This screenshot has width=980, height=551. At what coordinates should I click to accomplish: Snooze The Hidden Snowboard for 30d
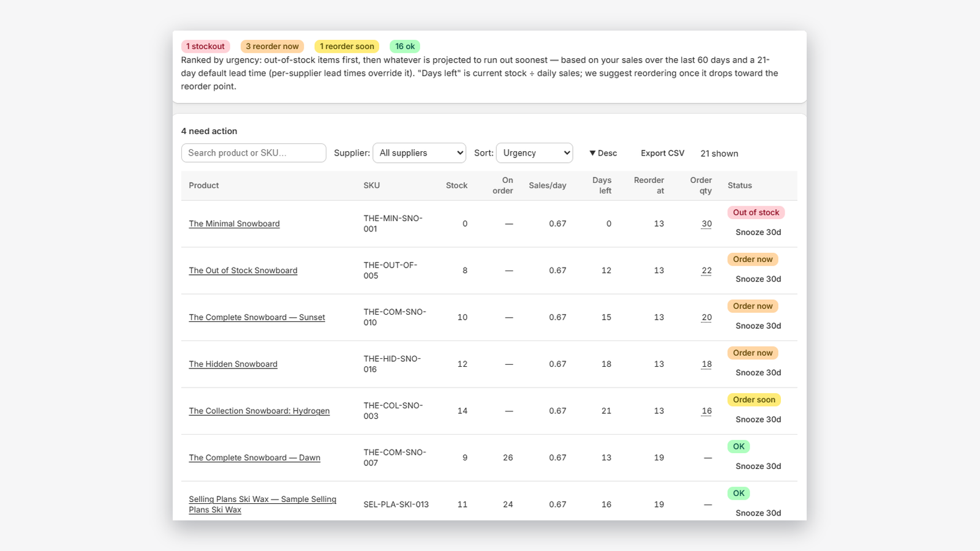pos(758,373)
